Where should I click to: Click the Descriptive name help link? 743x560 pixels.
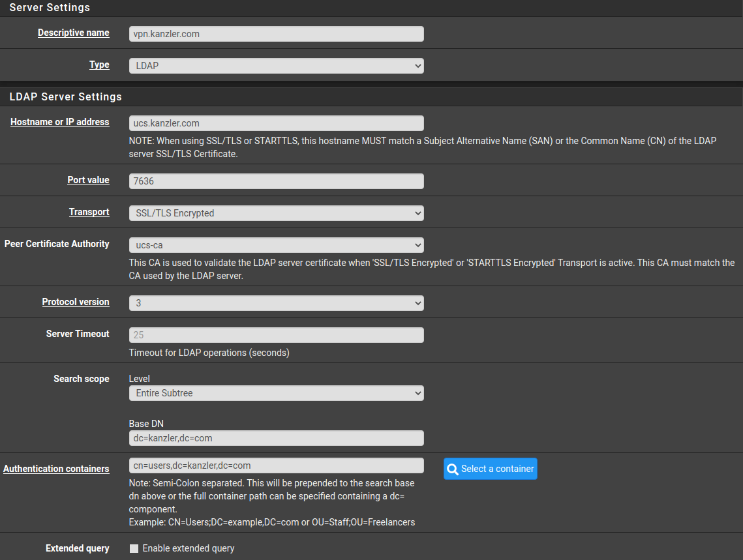73,33
